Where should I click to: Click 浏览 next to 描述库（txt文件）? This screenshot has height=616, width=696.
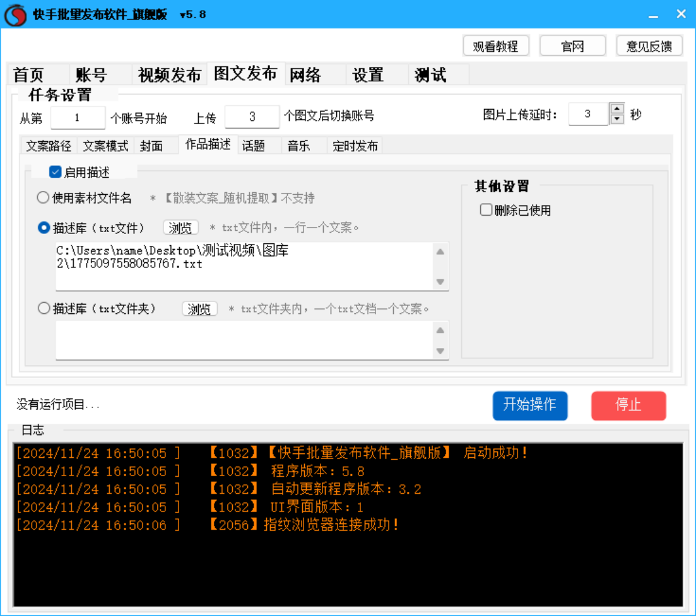pyautogui.click(x=180, y=228)
